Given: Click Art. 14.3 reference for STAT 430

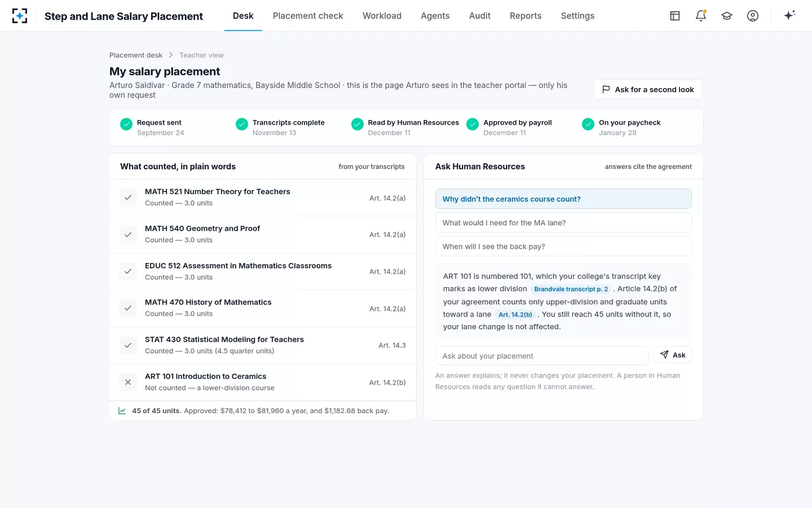Looking at the screenshot, I should (x=392, y=345).
